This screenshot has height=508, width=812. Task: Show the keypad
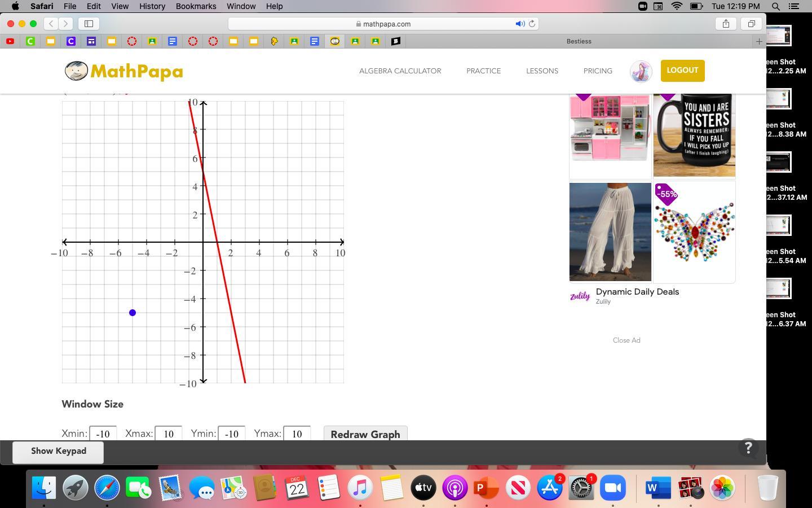point(58,451)
